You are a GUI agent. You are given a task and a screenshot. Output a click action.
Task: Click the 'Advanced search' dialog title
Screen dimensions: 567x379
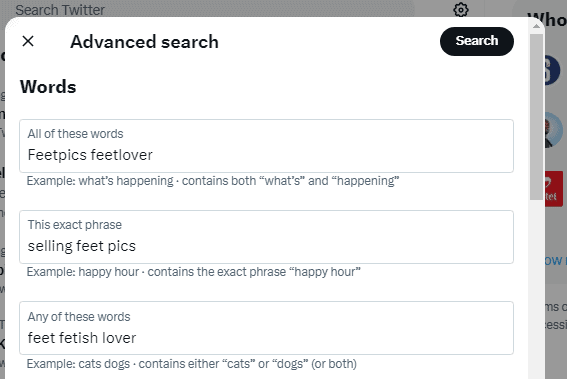144,42
